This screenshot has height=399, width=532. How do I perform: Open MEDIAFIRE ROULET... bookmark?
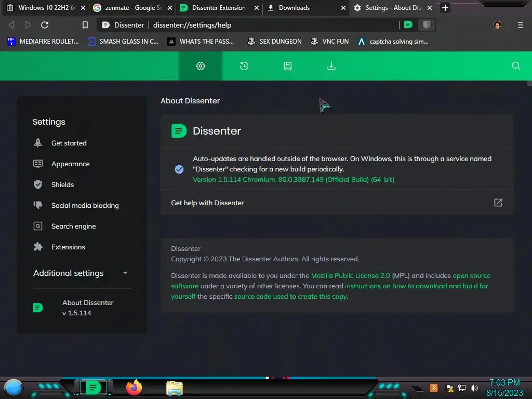(x=43, y=42)
